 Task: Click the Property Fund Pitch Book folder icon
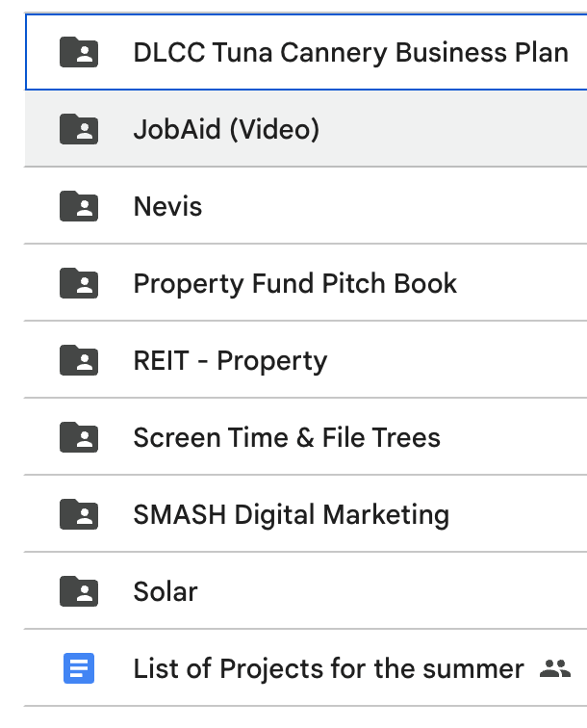pos(79,283)
